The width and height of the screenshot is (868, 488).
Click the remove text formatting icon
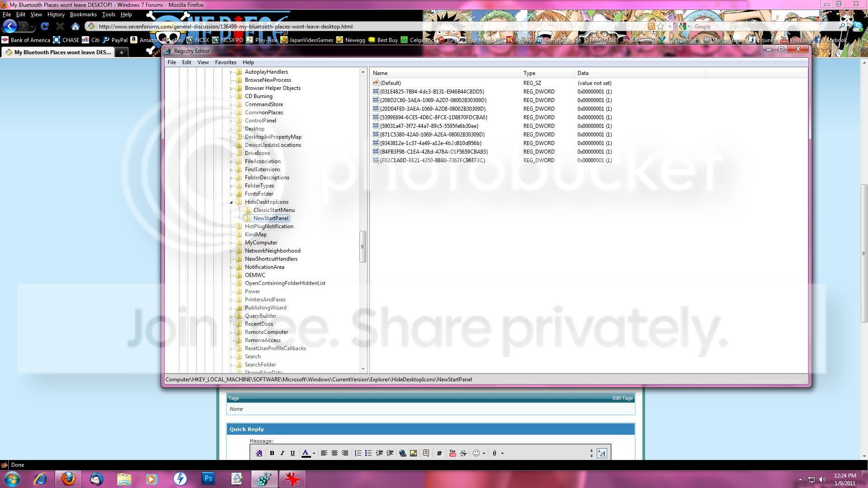coord(259,453)
